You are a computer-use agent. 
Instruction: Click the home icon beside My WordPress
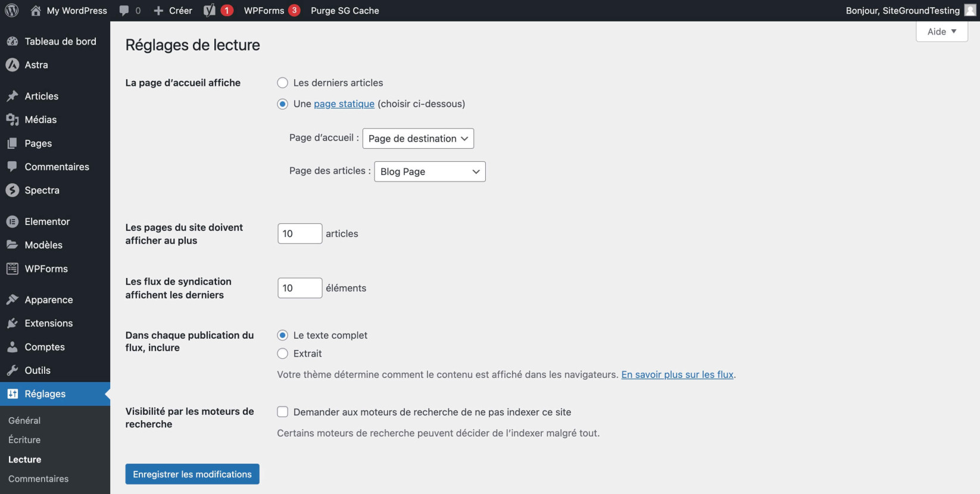click(36, 11)
